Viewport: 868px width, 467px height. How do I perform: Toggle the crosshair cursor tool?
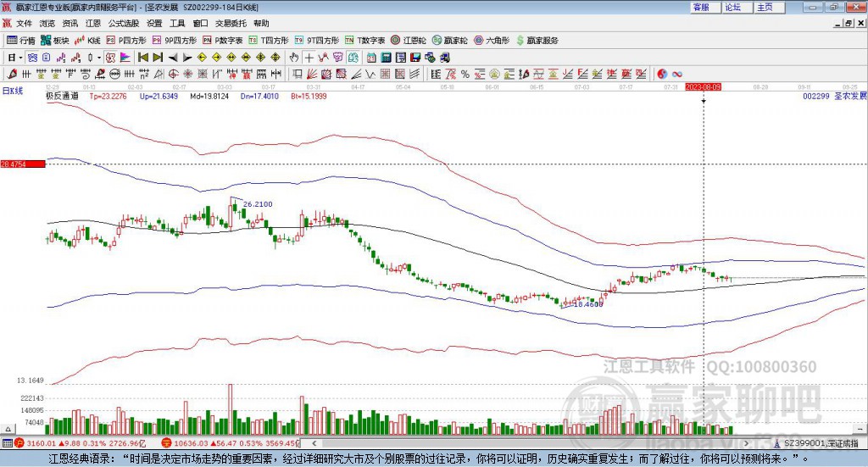click(309, 58)
